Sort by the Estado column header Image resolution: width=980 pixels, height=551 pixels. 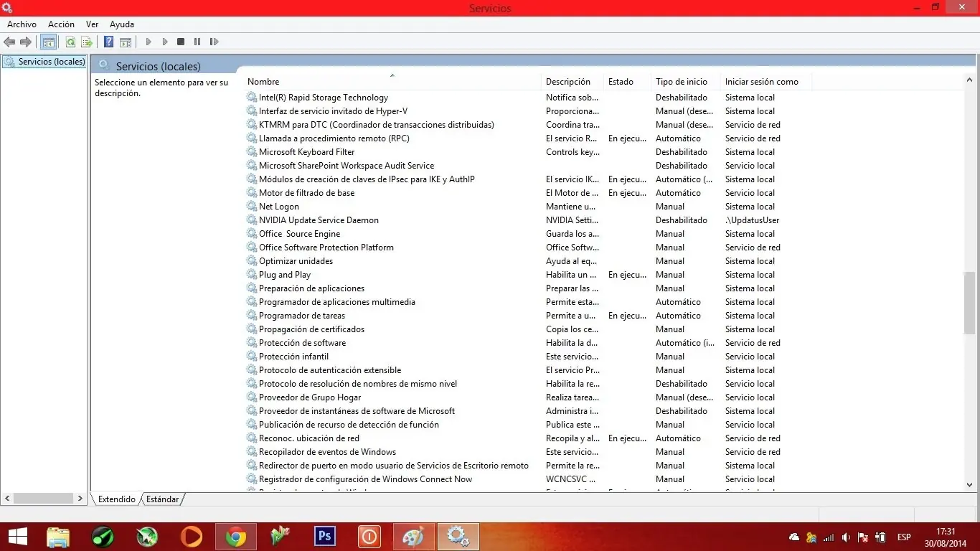(628, 82)
